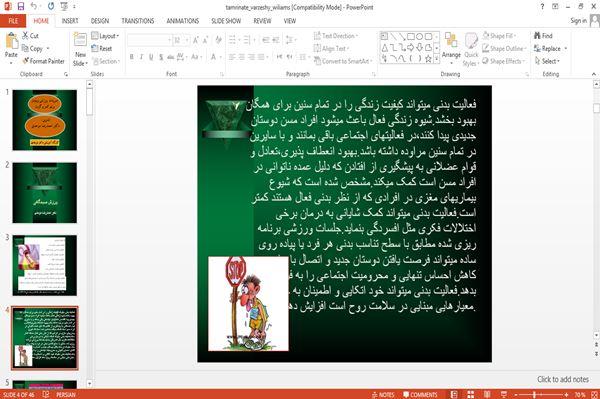Click to add notes area
The height and width of the screenshot is (399, 600).
coord(562,379)
